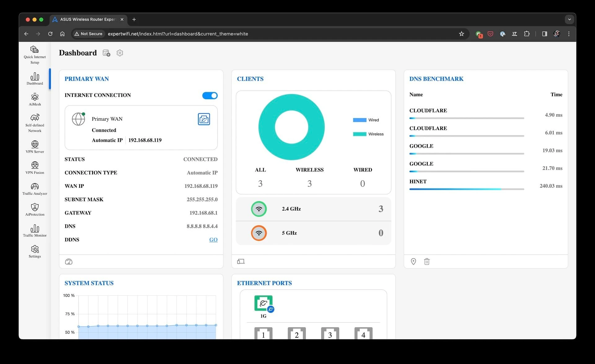This screenshot has height=364, width=595.
Task: Click the Not Secure site info badge
Action: click(89, 34)
